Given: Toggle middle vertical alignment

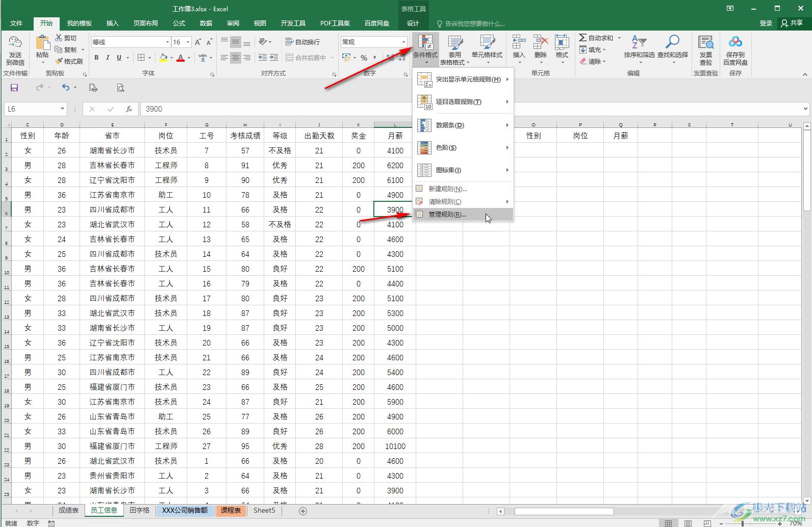Looking at the screenshot, I should (236, 42).
